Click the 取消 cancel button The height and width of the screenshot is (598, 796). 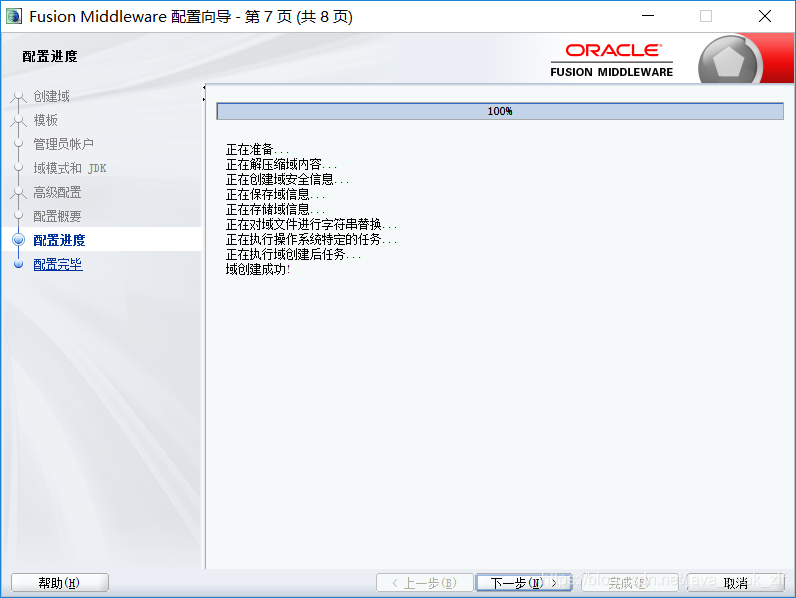tap(735, 583)
